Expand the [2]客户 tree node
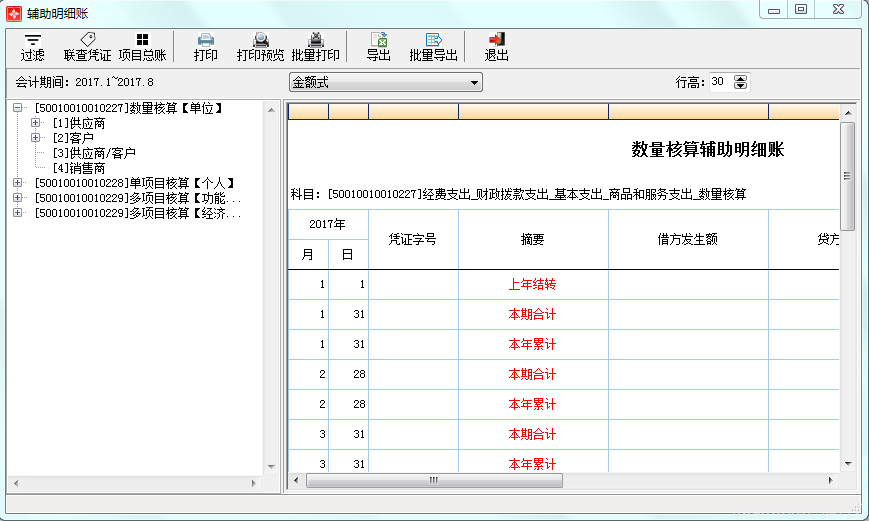This screenshot has width=869, height=521. 35,137
